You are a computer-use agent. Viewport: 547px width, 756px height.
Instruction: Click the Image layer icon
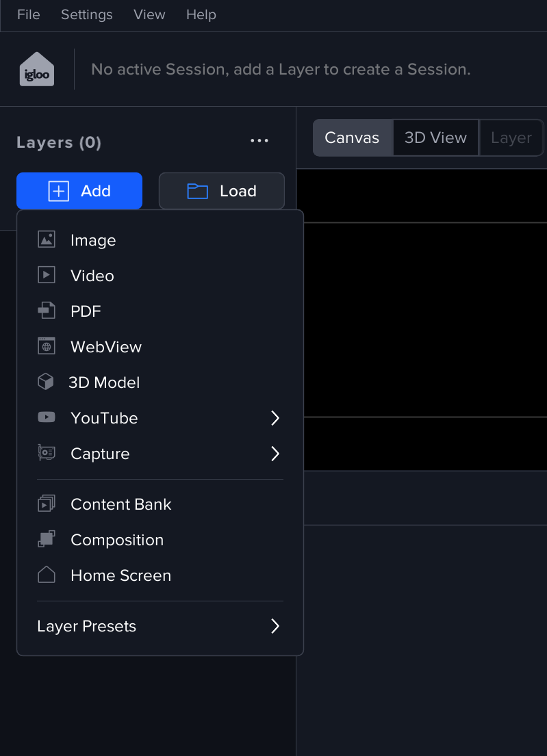46,239
